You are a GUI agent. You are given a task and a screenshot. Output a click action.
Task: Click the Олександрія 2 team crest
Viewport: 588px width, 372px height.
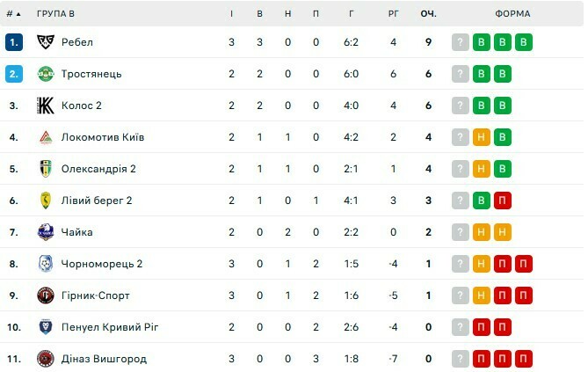coord(46,169)
